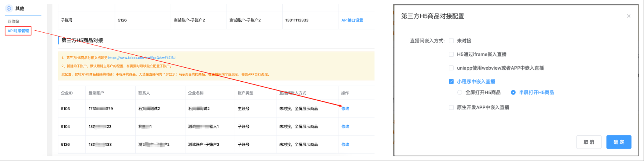Click the cube icon beside 其他
The height and width of the screenshot is (161, 644).
click(9, 8)
